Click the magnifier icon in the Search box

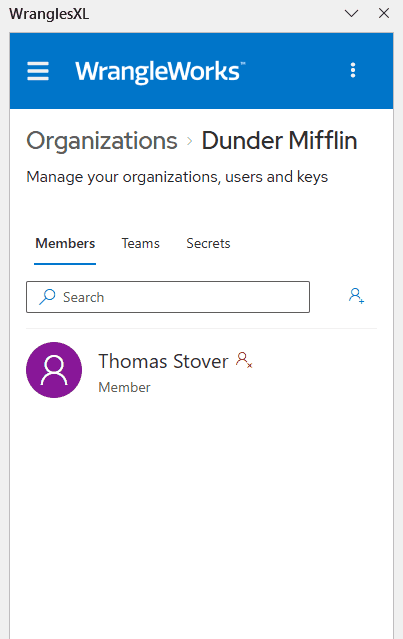pos(47,297)
